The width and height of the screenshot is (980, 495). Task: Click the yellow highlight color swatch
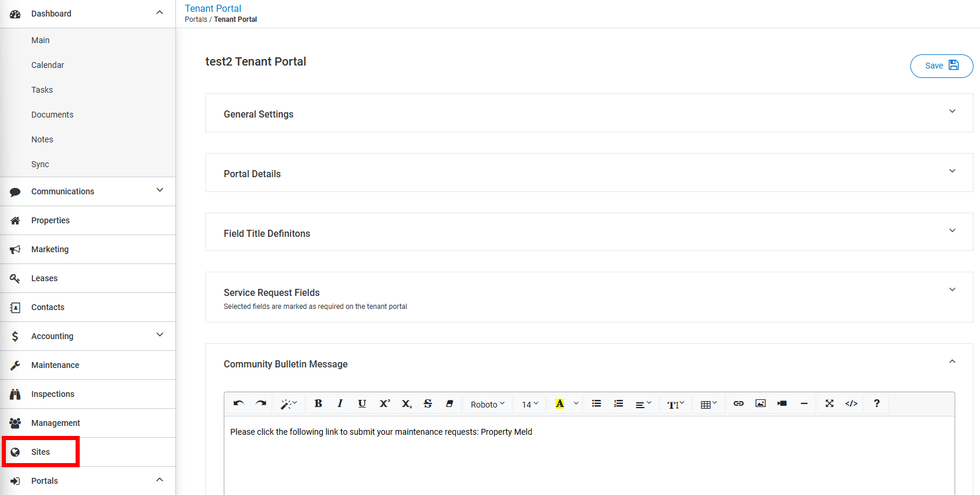pyautogui.click(x=560, y=403)
